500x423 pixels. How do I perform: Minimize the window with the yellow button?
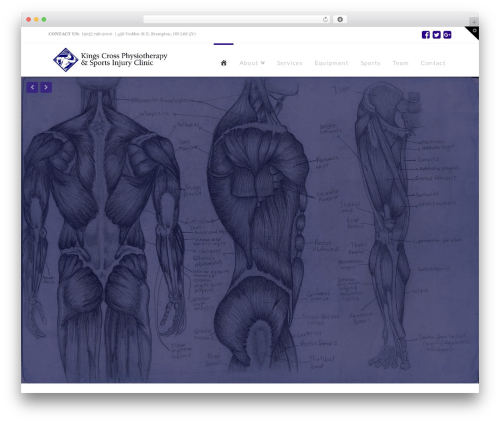[x=36, y=20]
